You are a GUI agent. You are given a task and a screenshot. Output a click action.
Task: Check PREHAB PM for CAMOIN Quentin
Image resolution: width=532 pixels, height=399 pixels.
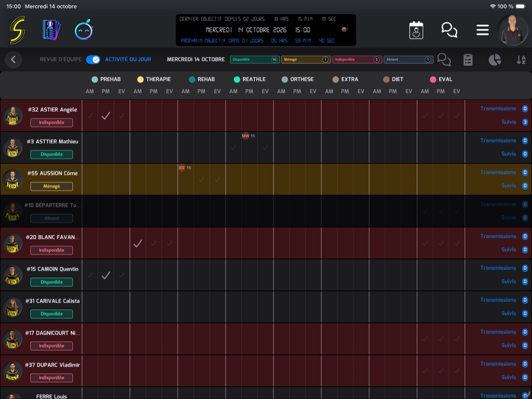tap(106, 275)
